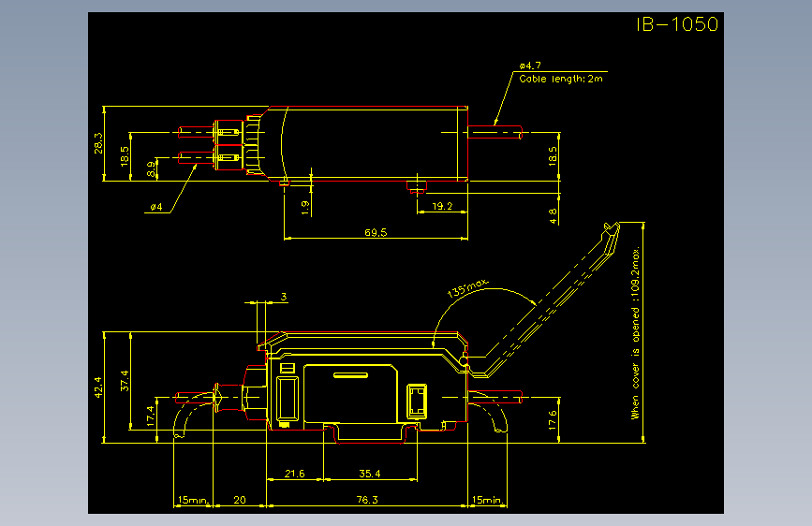Click the 135°max. angle annotation
This screenshot has height=526, width=812.
(467, 288)
